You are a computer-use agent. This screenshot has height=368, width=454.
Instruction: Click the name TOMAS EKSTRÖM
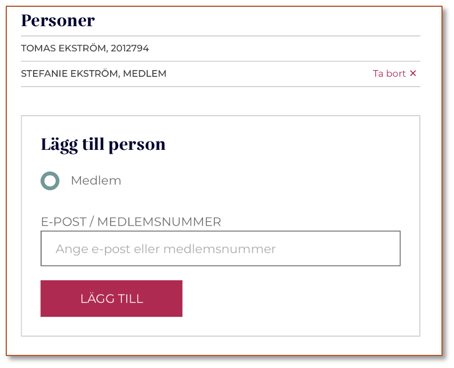pos(64,48)
